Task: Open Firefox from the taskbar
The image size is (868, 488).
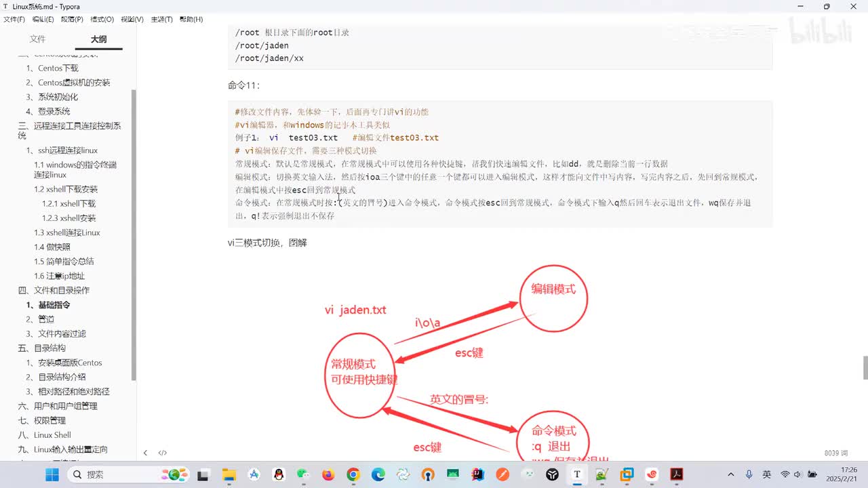Action: point(328,474)
